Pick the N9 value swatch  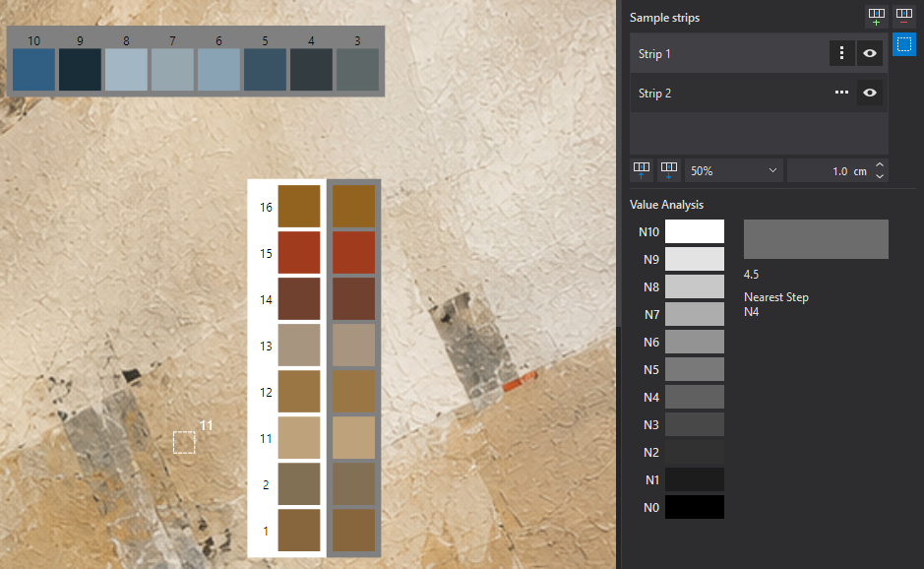[695, 259]
